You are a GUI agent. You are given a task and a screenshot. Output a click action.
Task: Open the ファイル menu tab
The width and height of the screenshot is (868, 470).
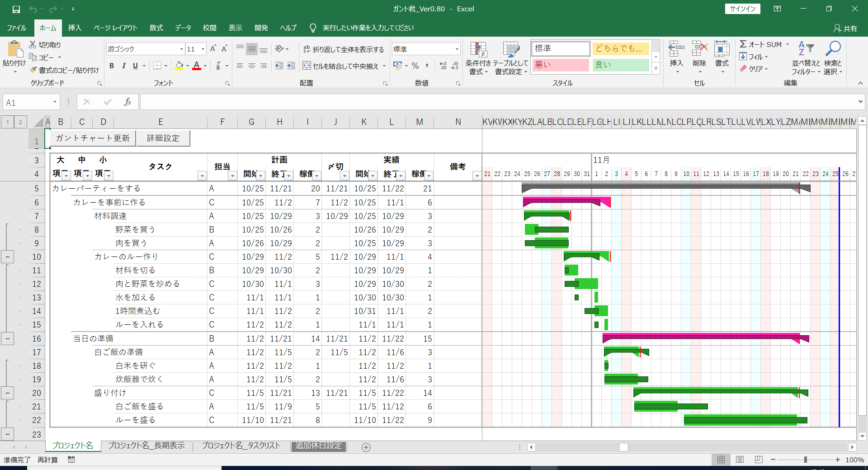[17, 28]
